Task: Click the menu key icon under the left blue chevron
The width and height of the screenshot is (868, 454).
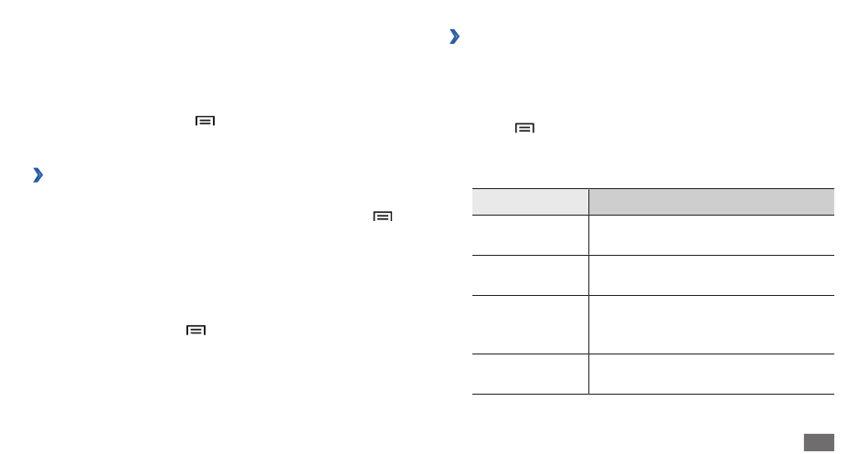Action: [383, 216]
